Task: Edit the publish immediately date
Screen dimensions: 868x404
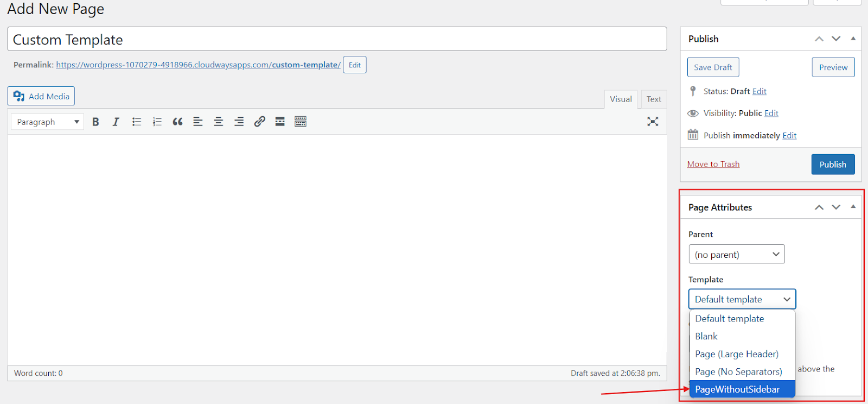Action: click(789, 135)
